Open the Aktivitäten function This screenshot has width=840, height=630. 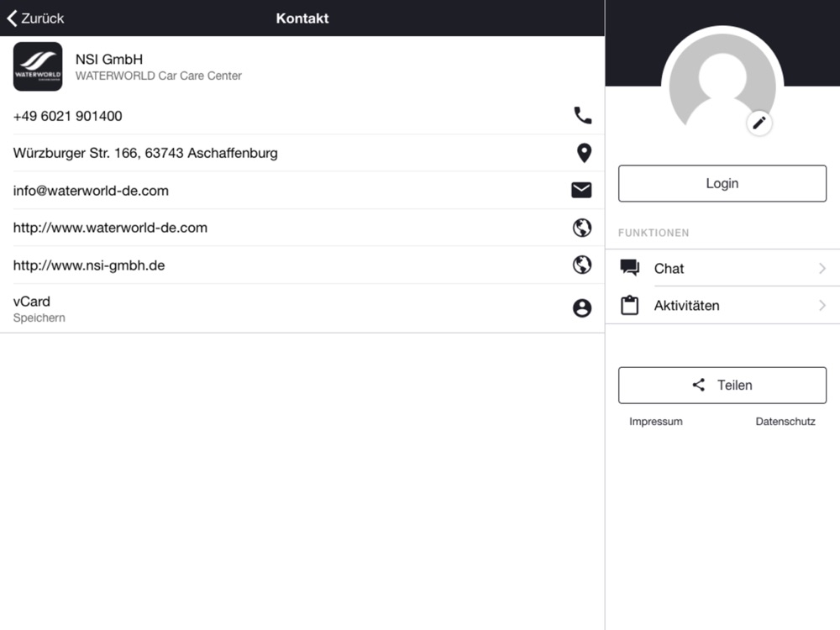(x=722, y=306)
